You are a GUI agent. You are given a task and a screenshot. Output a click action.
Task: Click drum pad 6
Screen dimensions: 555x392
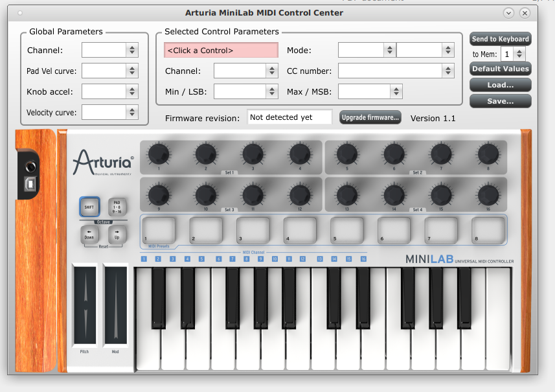(394, 230)
